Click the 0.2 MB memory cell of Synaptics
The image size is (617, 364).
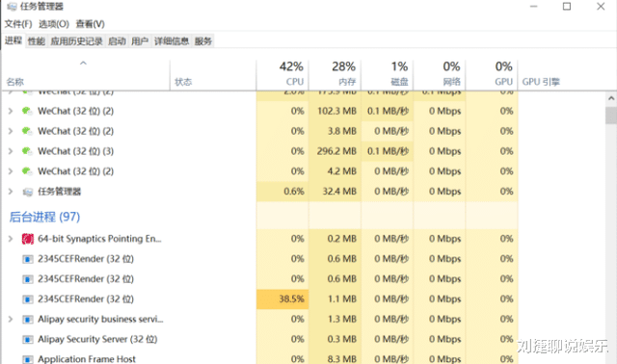tap(335, 239)
